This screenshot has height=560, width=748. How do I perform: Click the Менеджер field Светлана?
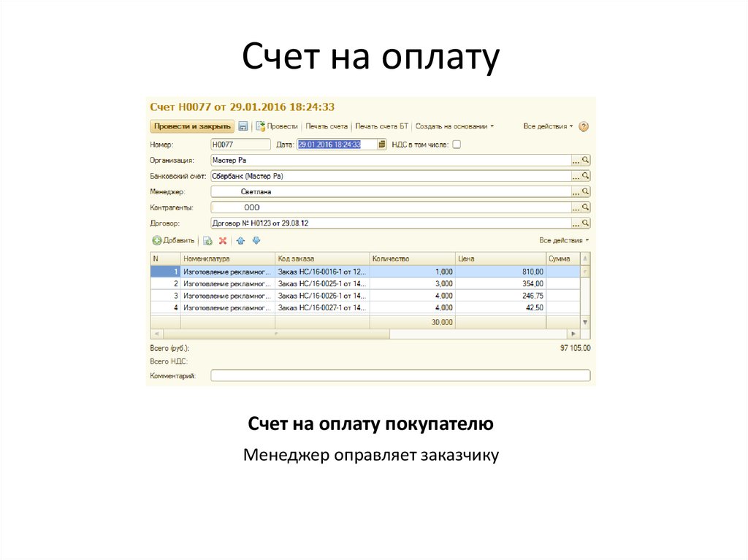[x=391, y=192]
